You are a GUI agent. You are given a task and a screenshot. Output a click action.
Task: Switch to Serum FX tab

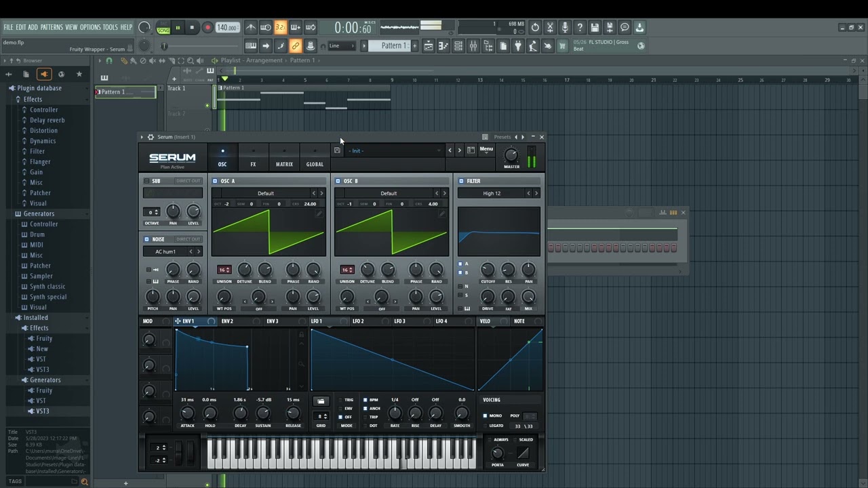pyautogui.click(x=254, y=158)
